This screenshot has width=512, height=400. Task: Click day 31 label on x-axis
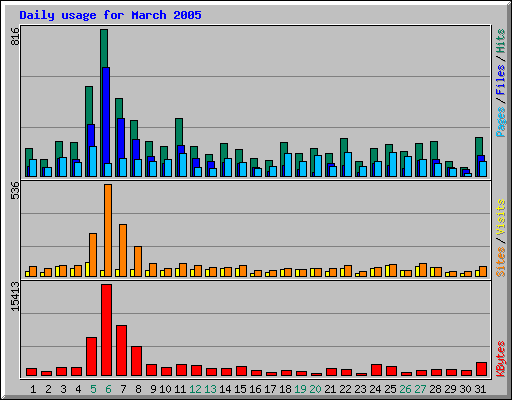pos(480,389)
